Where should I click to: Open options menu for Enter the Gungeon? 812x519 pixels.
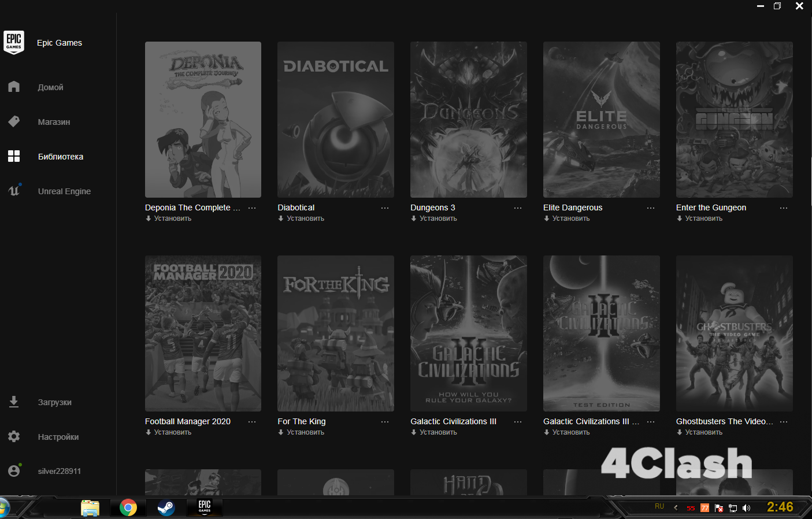click(784, 208)
